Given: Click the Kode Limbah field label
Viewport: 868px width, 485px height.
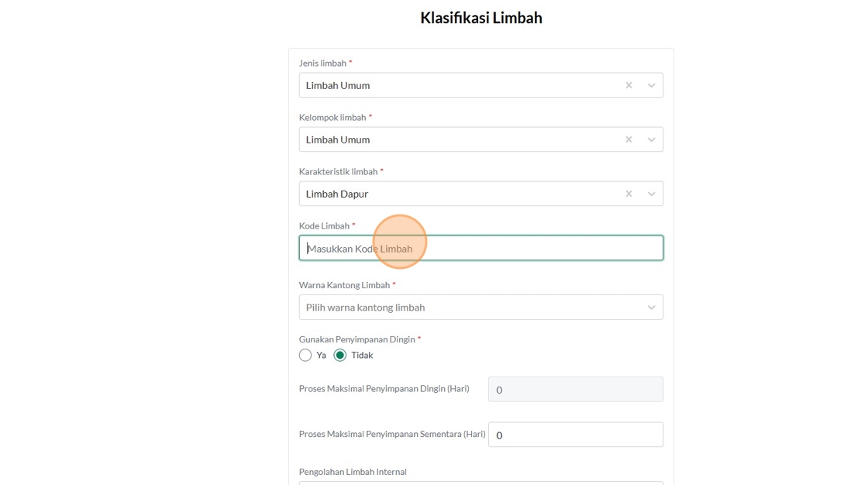Looking at the screenshot, I should tap(325, 225).
